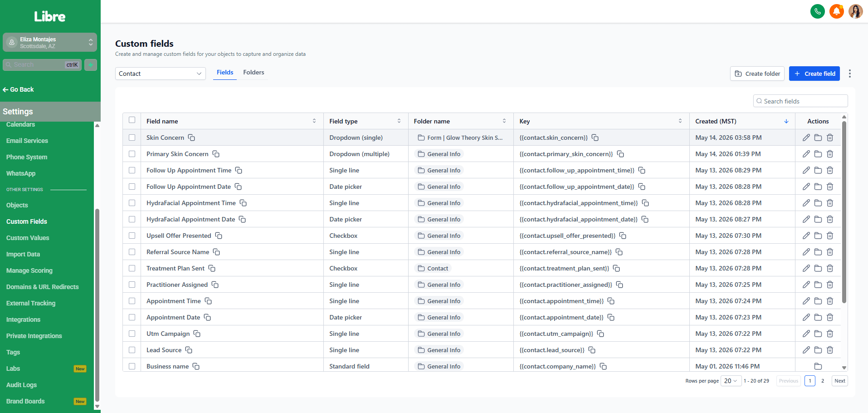The image size is (868, 413).
Task: Toggle the select-all header checkbox
Action: pos(132,120)
